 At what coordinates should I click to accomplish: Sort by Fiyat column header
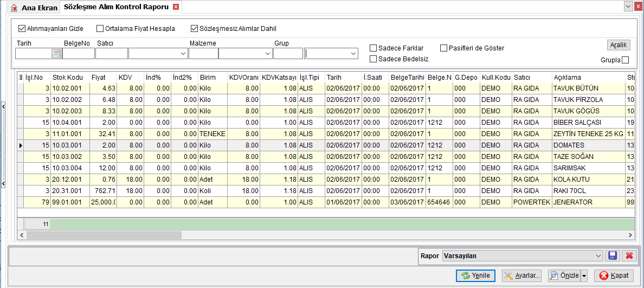[103, 77]
